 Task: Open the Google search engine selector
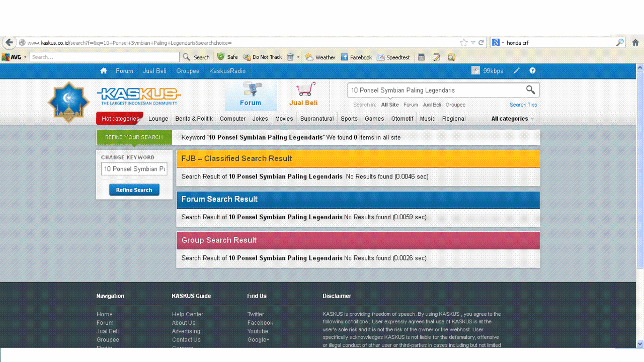click(497, 43)
